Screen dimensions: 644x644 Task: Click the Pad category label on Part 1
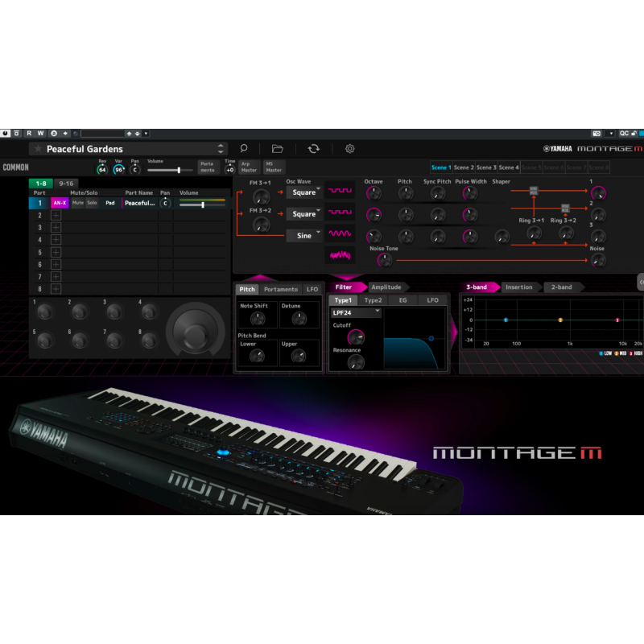(110, 203)
